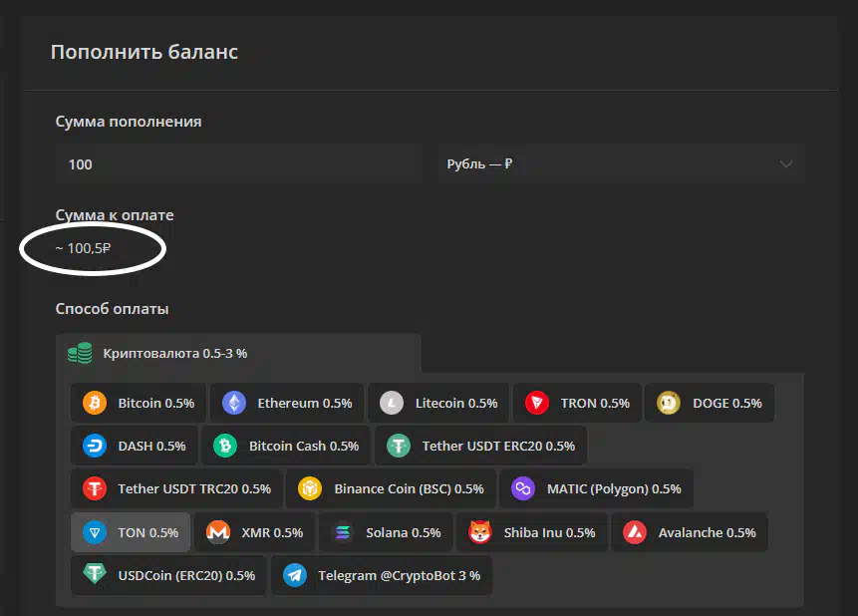The width and height of the screenshot is (858, 616).
Task: Select Bitcoin Cash 0.5% option
Action: tap(286, 446)
